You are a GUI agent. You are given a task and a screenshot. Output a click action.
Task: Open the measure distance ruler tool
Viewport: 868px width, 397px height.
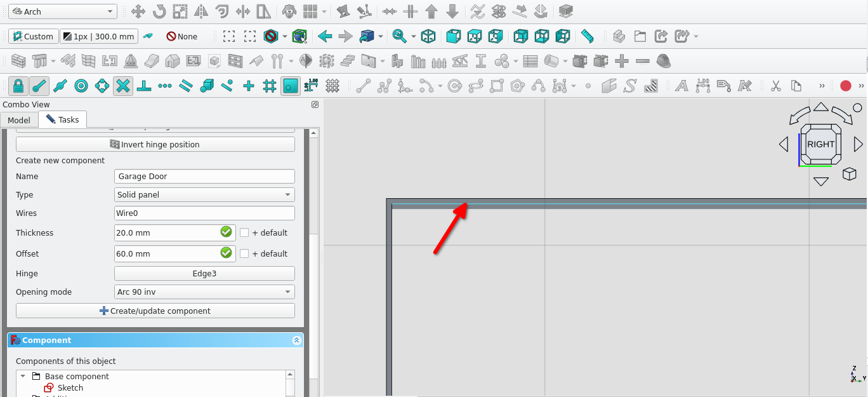587,36
